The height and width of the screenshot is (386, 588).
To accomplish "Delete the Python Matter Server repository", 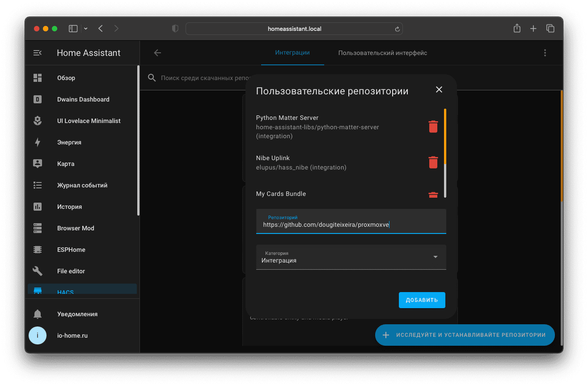I will (x=433, y=127).
